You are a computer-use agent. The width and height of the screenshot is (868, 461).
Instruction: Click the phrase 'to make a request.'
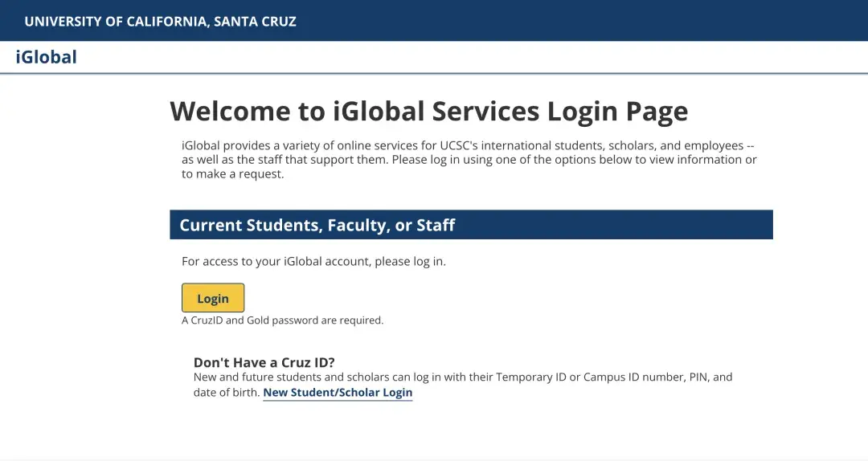pos(233,173)
